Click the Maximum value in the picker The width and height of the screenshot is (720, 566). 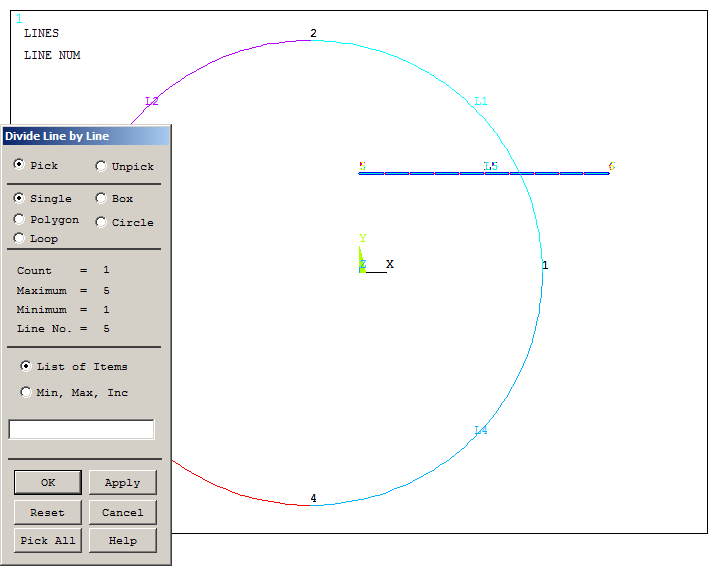coord(106,290)
